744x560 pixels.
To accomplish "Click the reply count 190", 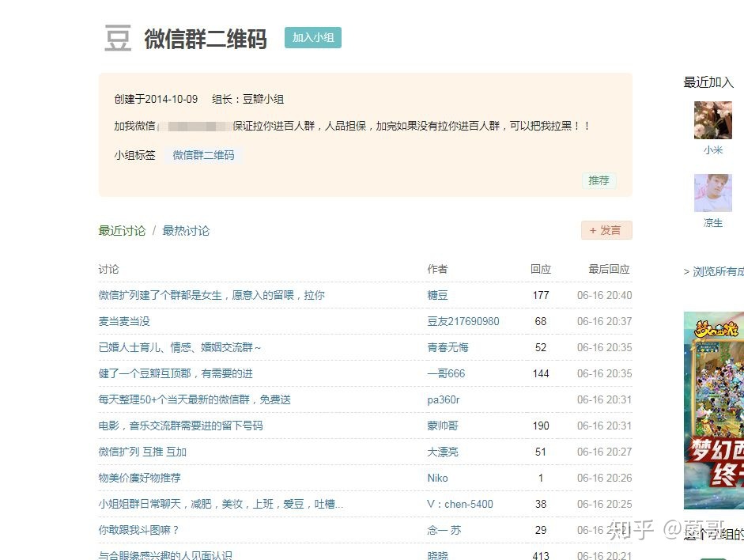I will click(x=541, y=426).
